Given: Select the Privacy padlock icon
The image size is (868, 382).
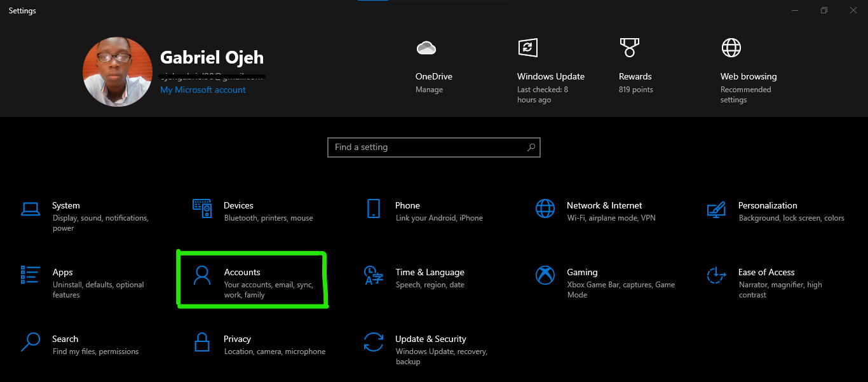Looking at the screenshot, I should coord(202,342).
